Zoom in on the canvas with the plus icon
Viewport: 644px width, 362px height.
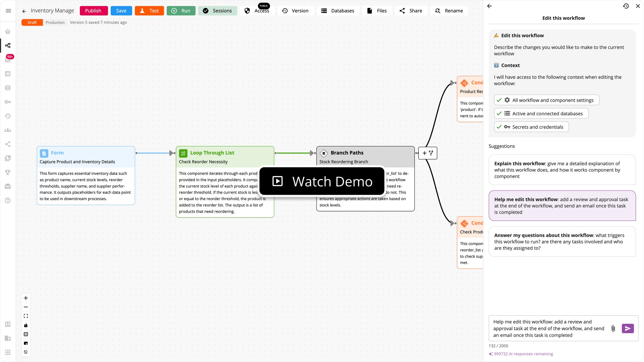26,298
